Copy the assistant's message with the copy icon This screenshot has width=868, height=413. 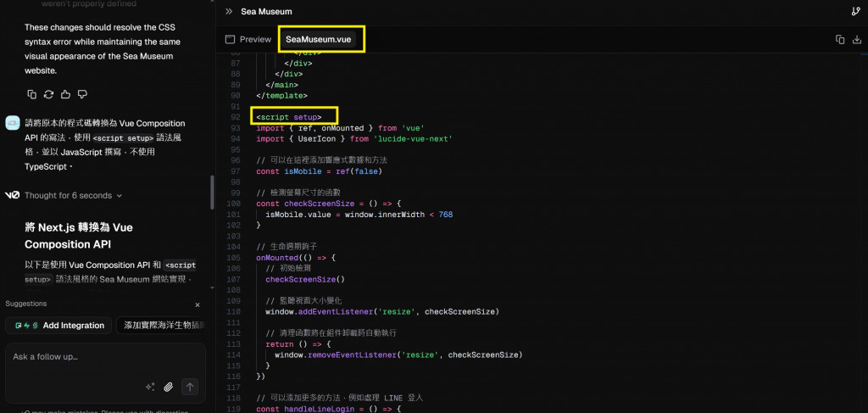coord(32,94)
